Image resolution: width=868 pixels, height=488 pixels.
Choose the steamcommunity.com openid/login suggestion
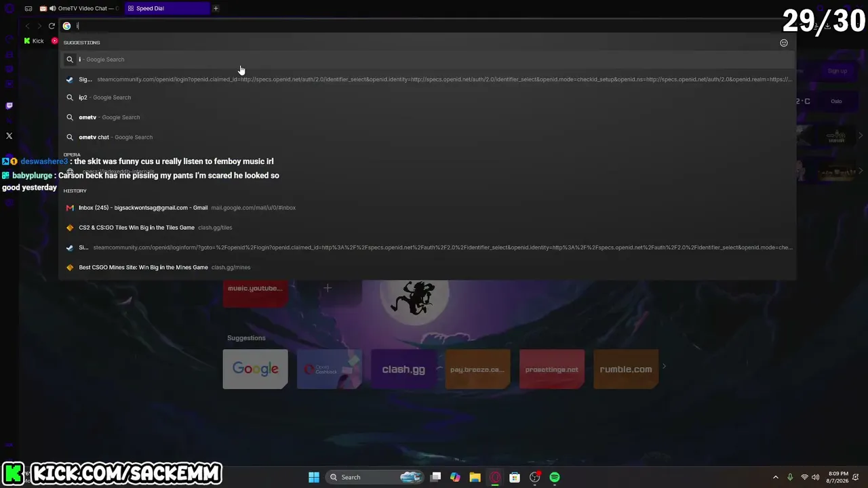coord(427,79)
